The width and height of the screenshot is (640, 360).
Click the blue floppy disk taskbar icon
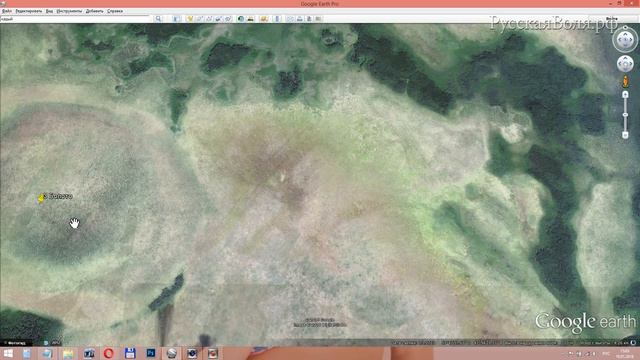(130, 353)
